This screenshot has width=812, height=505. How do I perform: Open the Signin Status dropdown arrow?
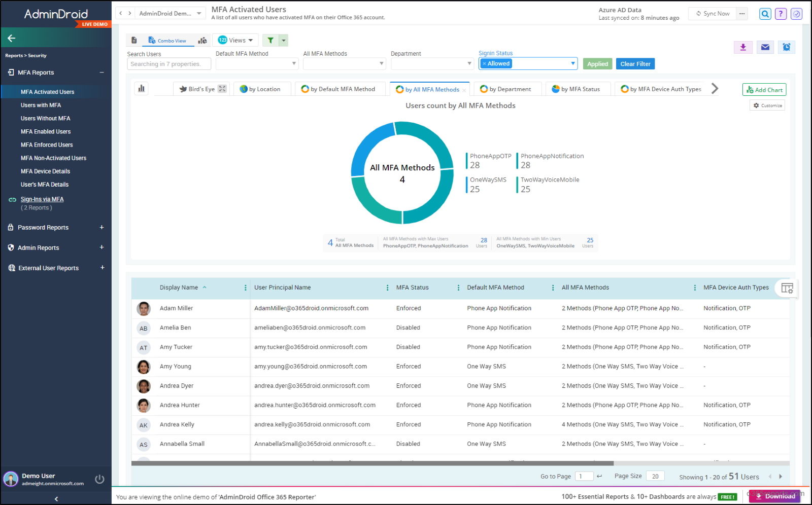tap(573, 63)
